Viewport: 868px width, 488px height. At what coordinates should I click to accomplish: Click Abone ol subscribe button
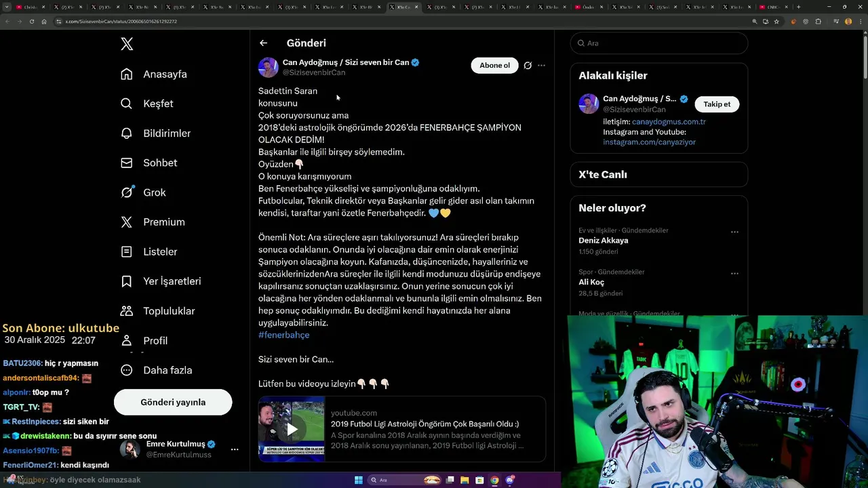(x=494, y=65)
